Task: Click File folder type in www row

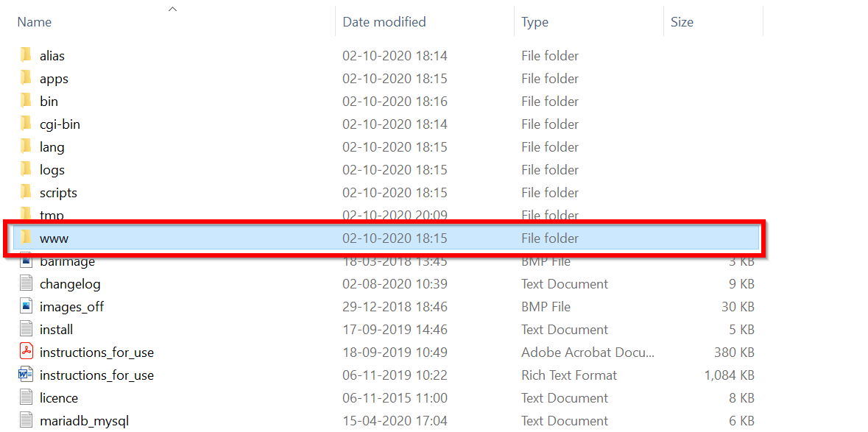Action: tap(550, 238)
